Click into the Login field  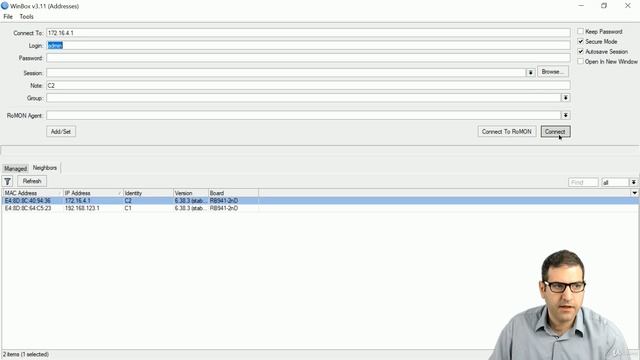coord(308,45)
